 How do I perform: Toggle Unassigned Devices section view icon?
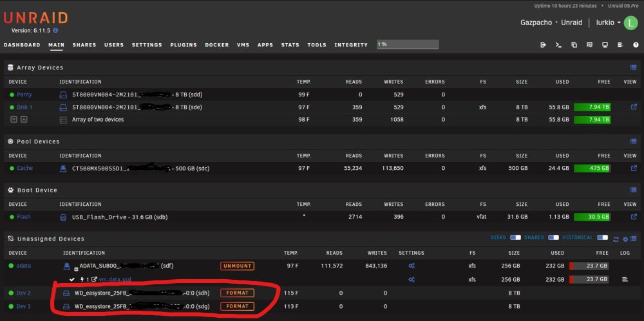(x=633, y=239)
